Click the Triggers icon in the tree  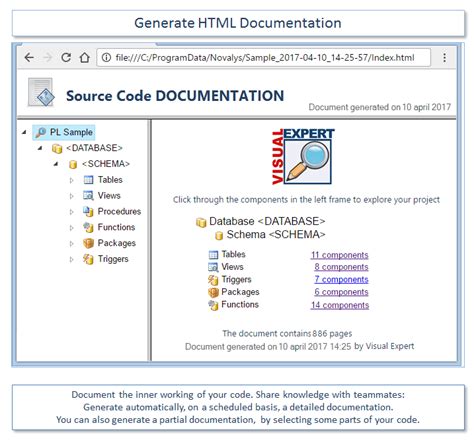point(88,259)
